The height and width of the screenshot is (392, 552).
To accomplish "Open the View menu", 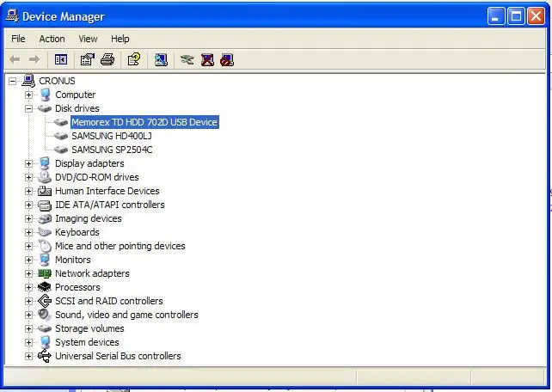I will [88, 39].
